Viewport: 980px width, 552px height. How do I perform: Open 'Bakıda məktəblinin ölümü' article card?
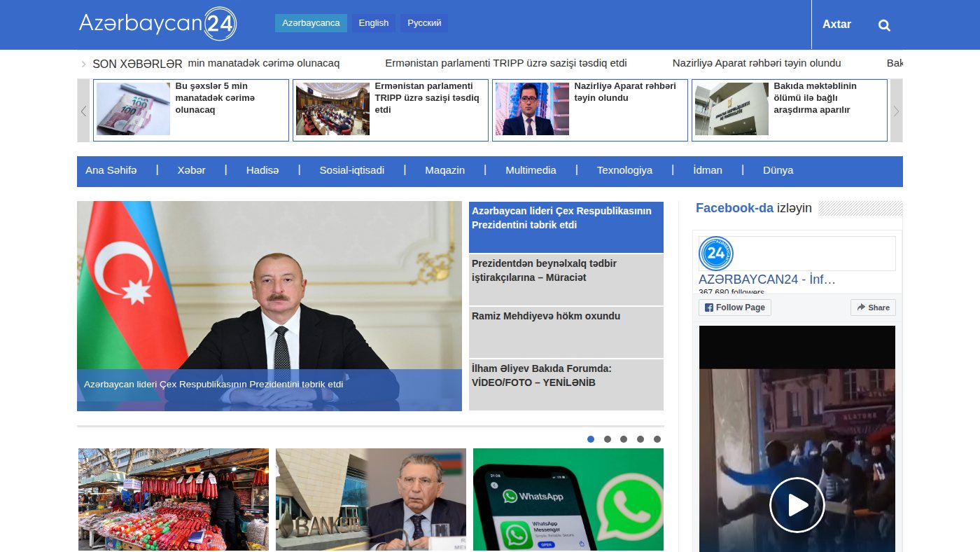point(790,110)
